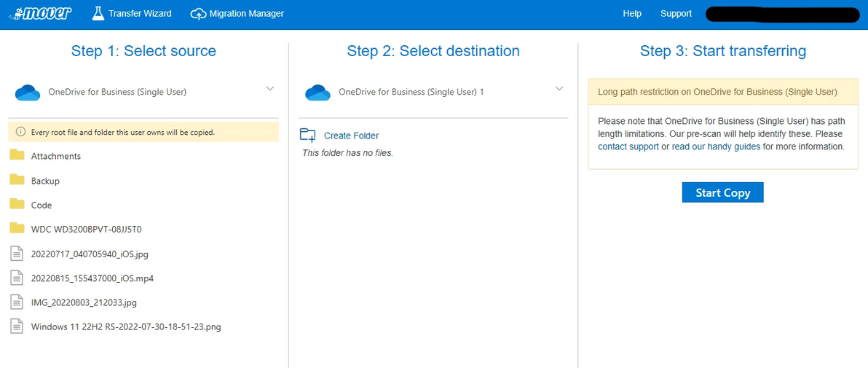
Task: Click the Create Folder icon
Action: [308, 136]
